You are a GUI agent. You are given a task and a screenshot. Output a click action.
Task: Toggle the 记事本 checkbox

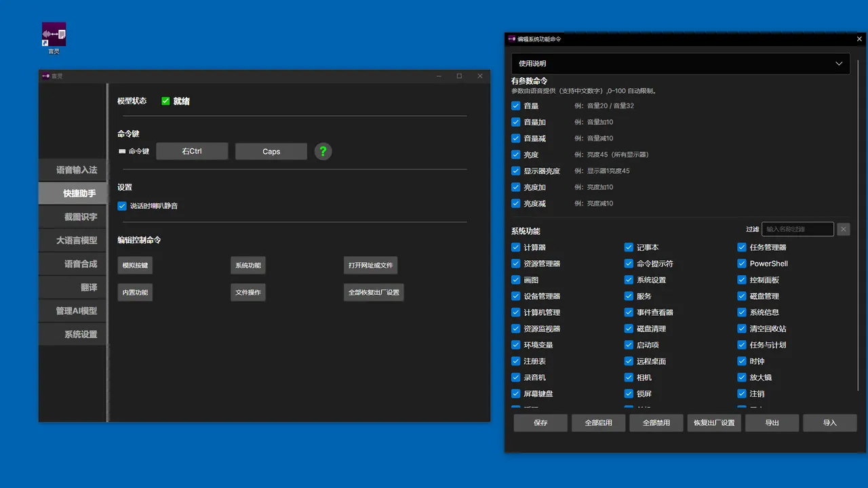(x=629, y=247)
